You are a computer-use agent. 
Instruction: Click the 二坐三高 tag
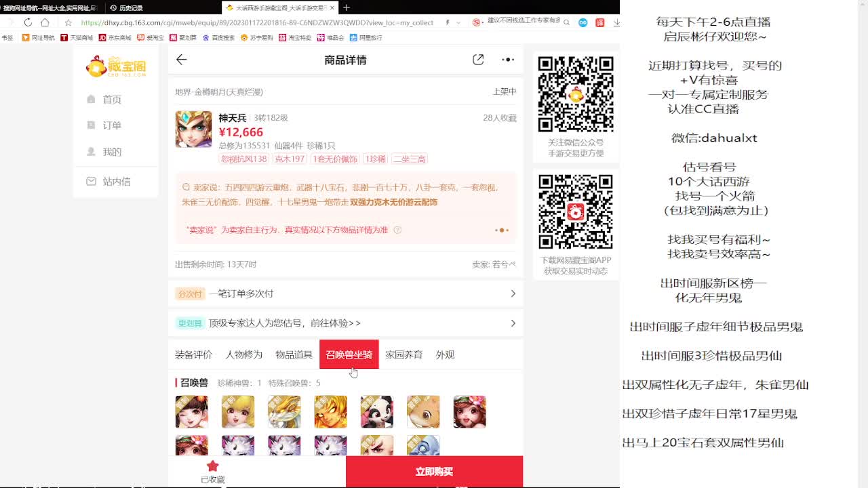pos(410,159)
